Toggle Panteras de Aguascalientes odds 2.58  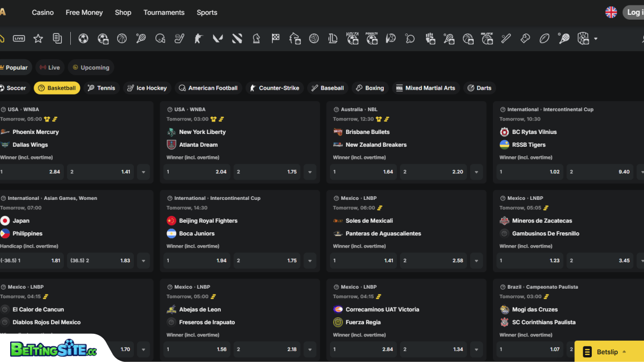pos(433,260)
